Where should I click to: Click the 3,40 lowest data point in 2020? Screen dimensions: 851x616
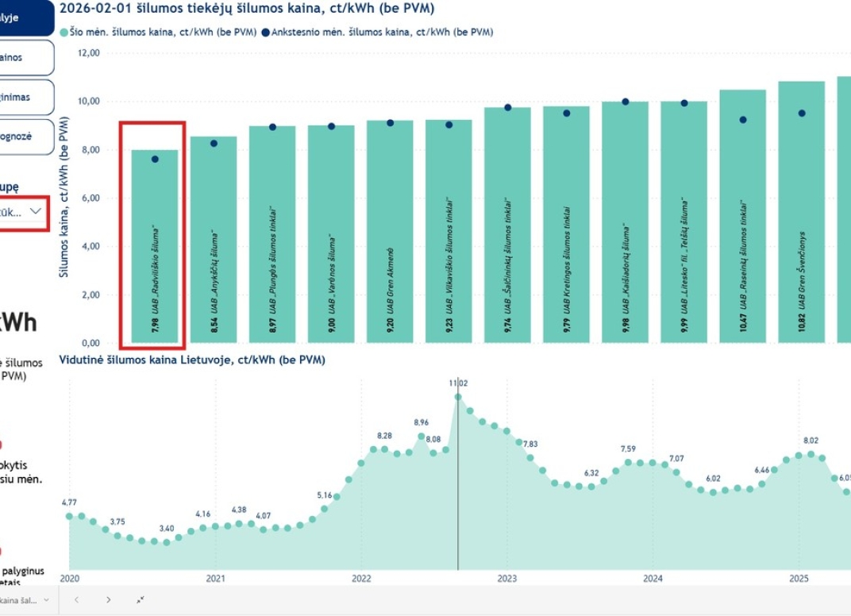coord(167,542)
